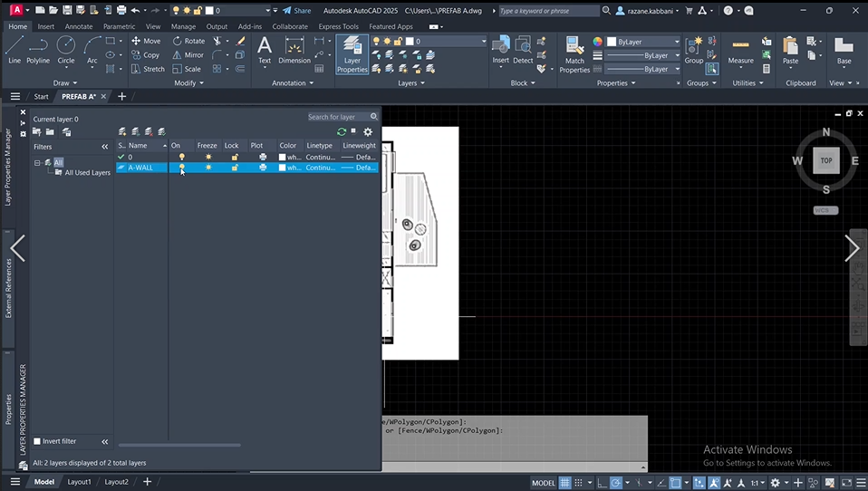Open the Layout1 tab
868x491 pixels.
[79, 482]
